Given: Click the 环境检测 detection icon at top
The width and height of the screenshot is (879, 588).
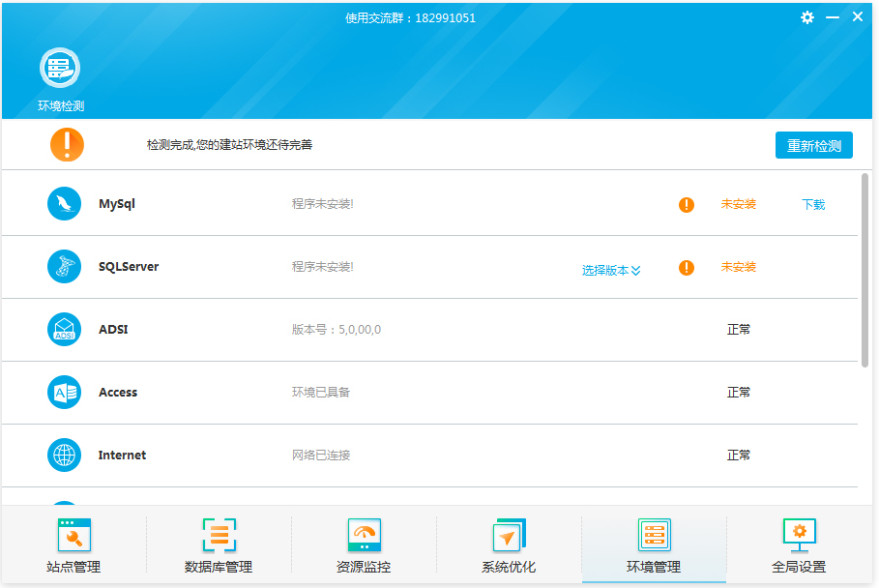Looking at the screenshot, I should 59,70.
